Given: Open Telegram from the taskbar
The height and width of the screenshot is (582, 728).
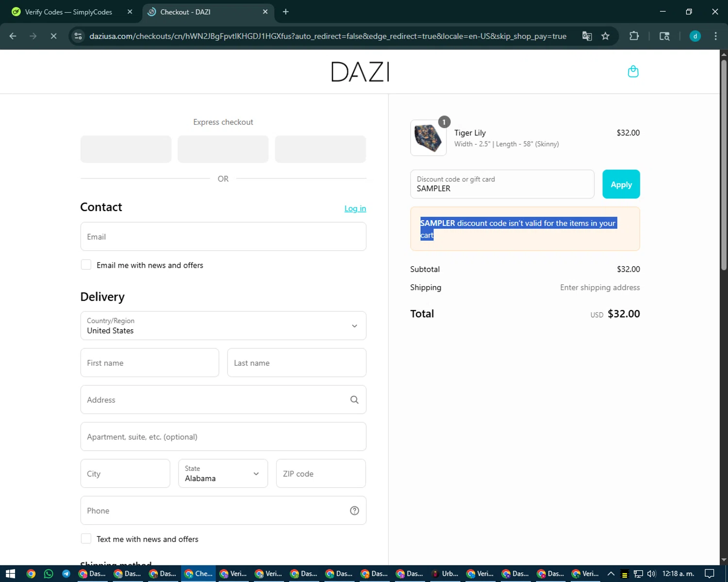Looking at the screenshot, I should (x=66, y=574).
